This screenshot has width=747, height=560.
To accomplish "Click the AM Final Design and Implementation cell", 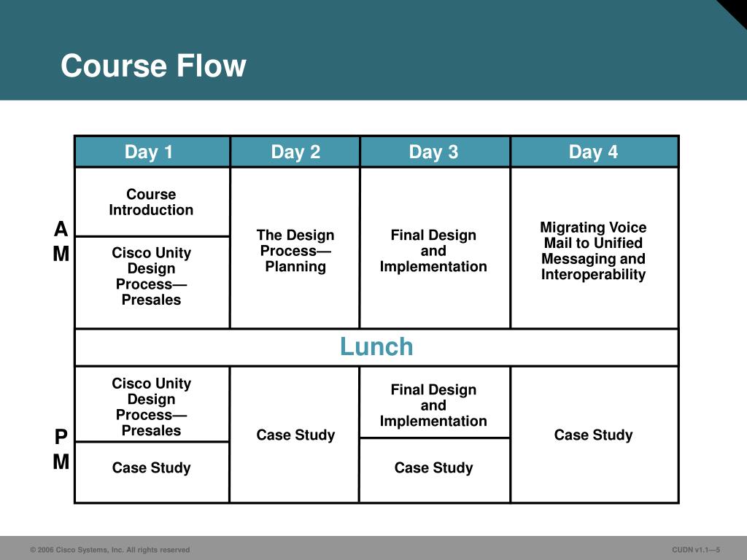I will pos(435,248).
